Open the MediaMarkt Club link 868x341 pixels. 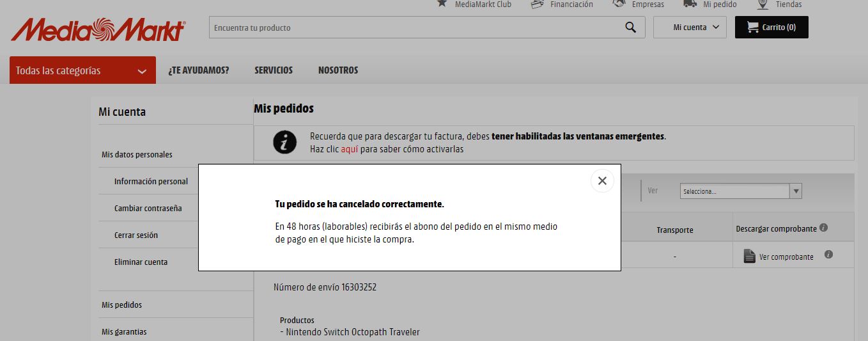[483, 4]
